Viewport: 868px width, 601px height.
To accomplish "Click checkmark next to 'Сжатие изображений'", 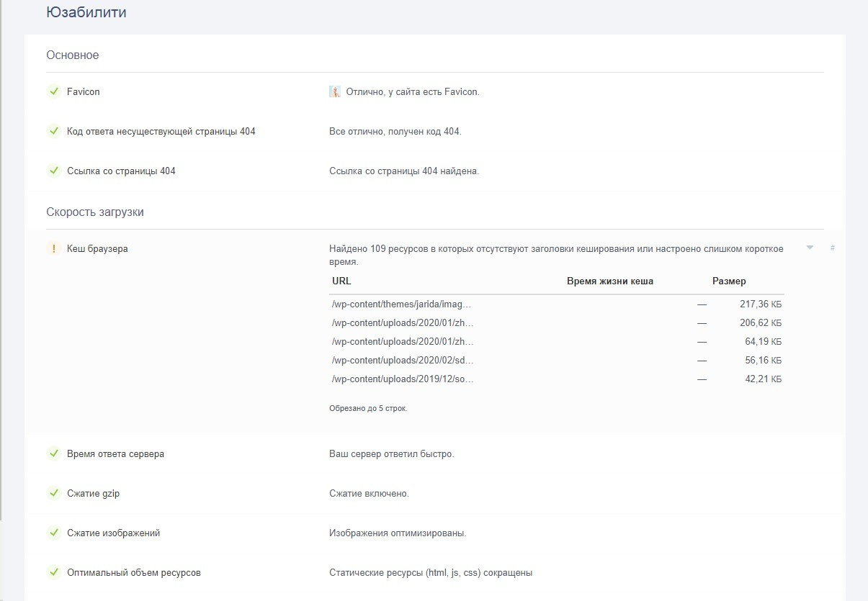I will [53, 533].
